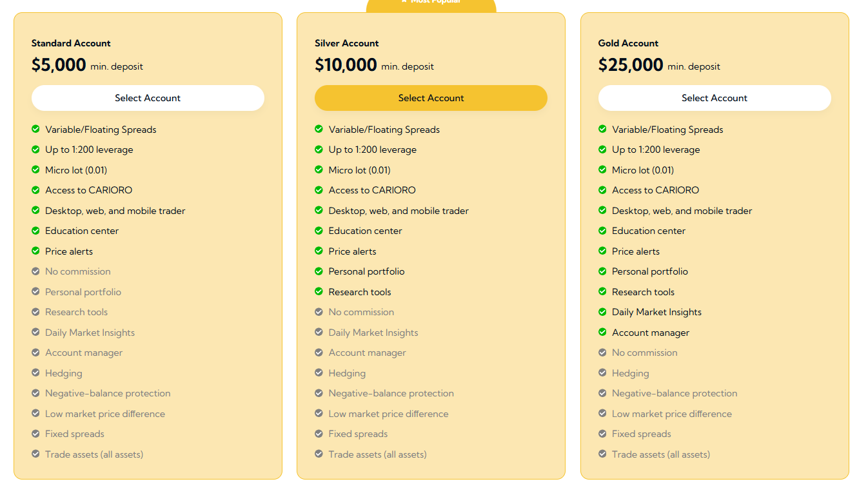Viewport: 868px width, 486px height.
Task: Click the $25,000 min. deposit price
Action: 631,65
